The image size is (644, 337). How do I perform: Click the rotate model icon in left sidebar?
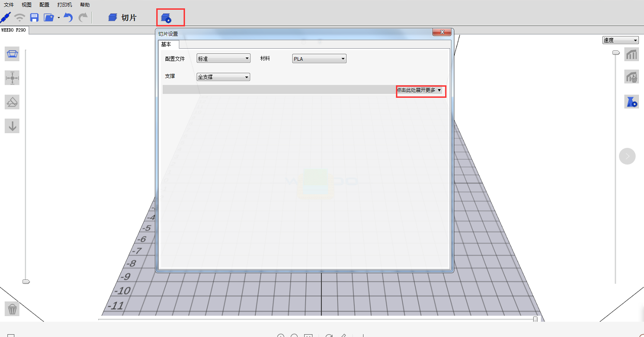pos(12,102)
